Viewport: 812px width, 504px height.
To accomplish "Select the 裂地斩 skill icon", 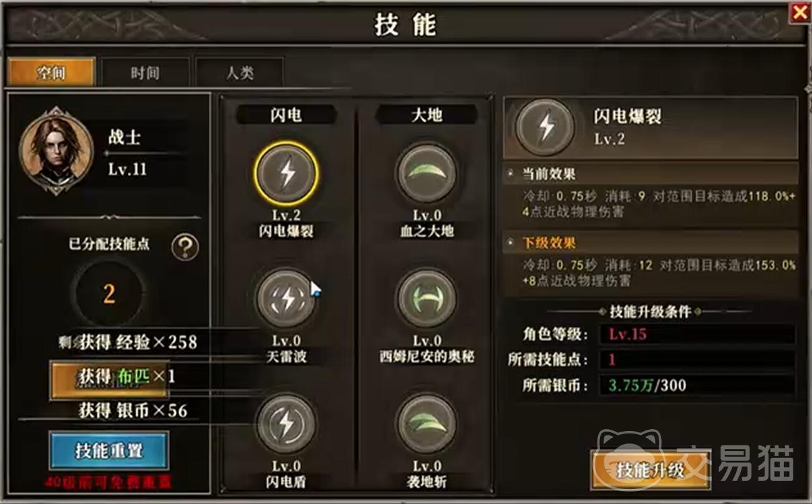I will coord(427,424).
